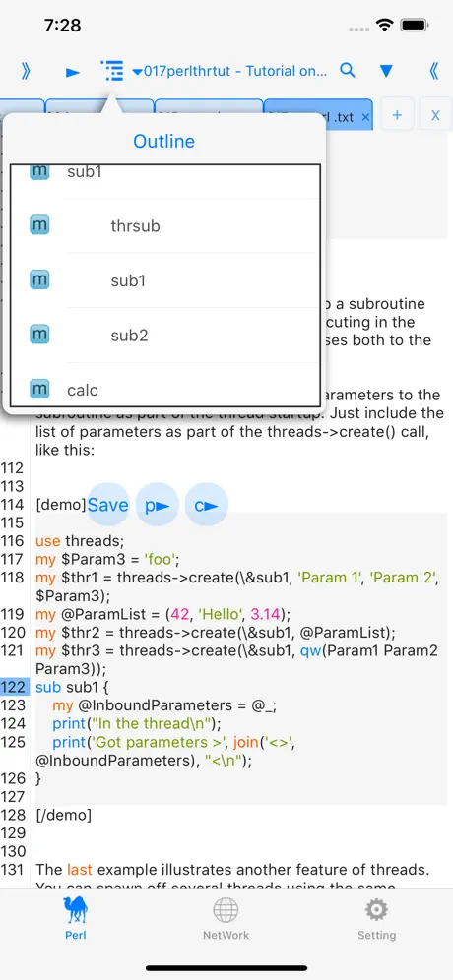Expand the 017perlthrtut file title dropdown

click(229, 71)
